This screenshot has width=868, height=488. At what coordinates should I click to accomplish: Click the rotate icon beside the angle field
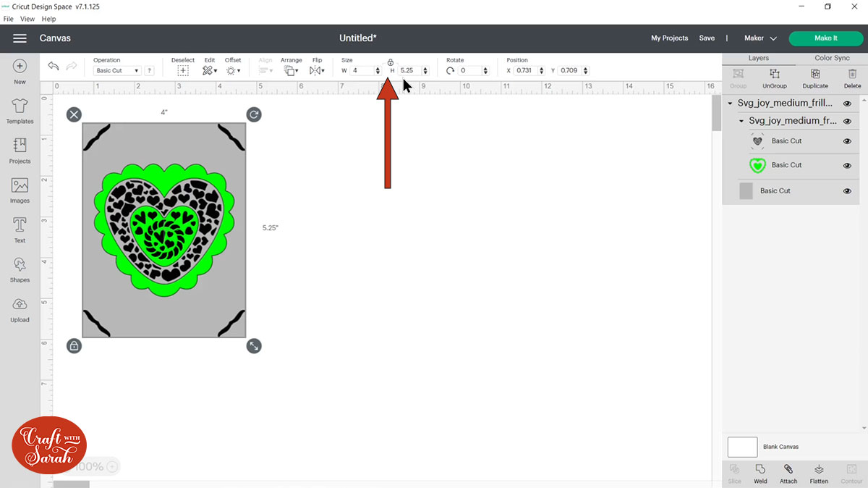[451, 70]
